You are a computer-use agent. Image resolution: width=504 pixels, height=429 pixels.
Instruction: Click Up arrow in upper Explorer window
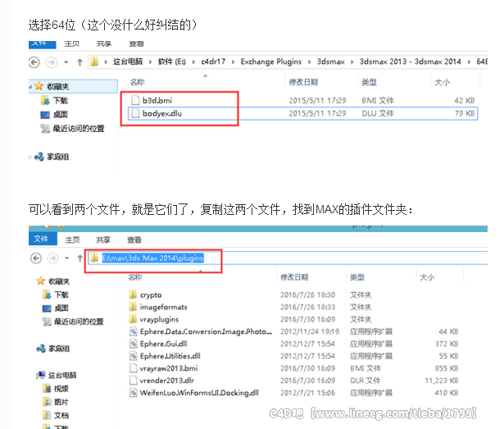coord(79,62)
